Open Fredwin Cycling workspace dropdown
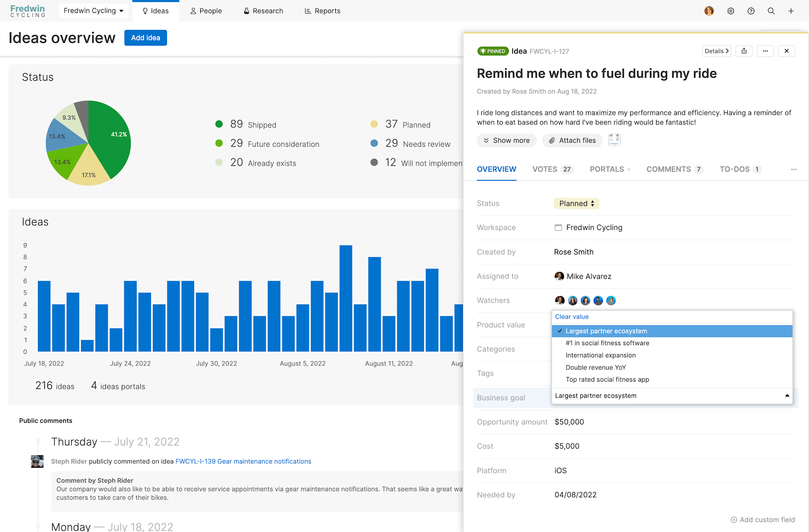The height and width of the screenshot is (532, 809). pos(93,11)
